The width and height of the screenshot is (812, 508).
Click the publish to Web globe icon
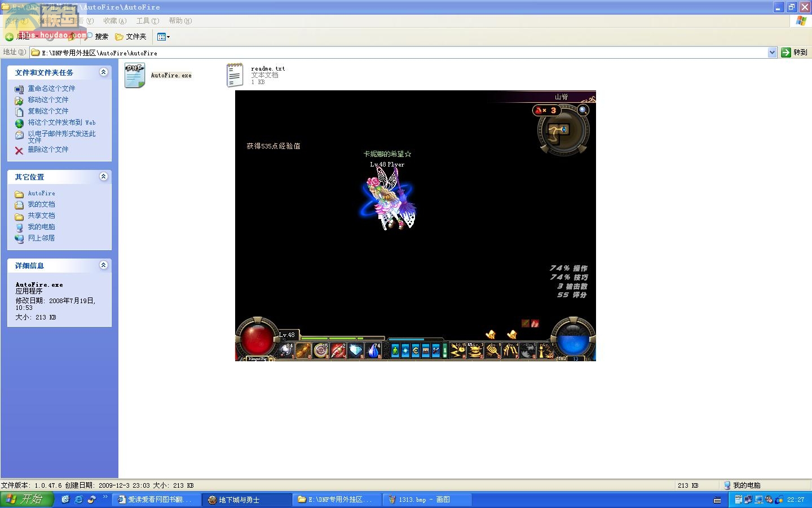(x=19, y=123)
